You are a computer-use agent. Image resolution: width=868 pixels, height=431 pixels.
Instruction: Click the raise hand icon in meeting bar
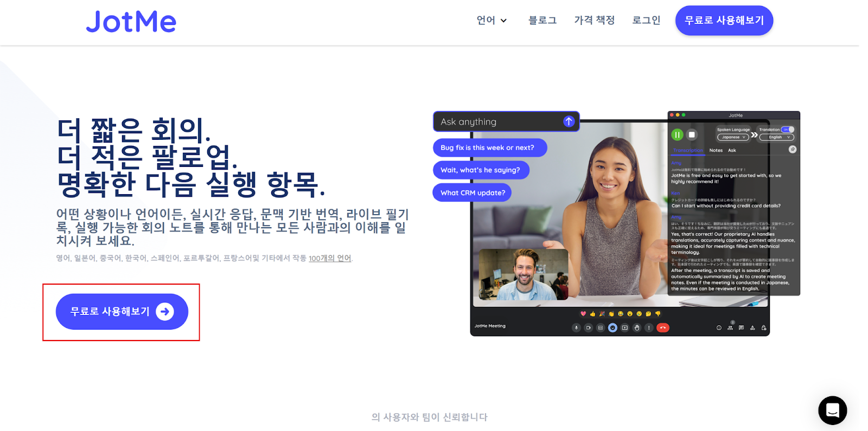point(637,327)
